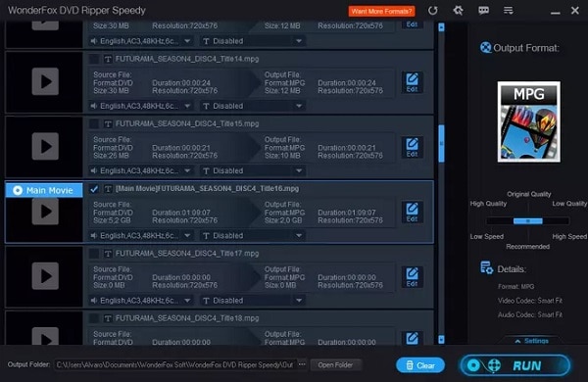Open the feedback chat bubble icon

coord(483,11)
